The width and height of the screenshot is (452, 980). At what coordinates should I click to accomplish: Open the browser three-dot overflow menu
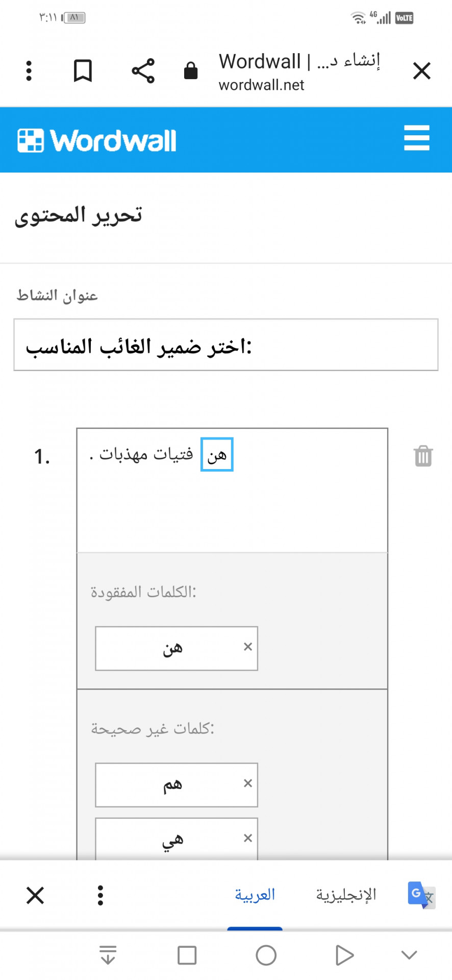pos(29,70)
